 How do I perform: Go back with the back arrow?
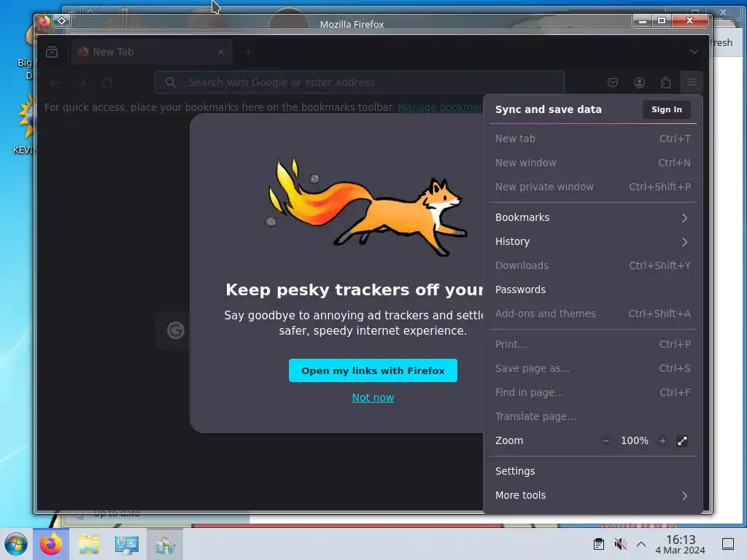pyautogui.click(x=55, y=83)
